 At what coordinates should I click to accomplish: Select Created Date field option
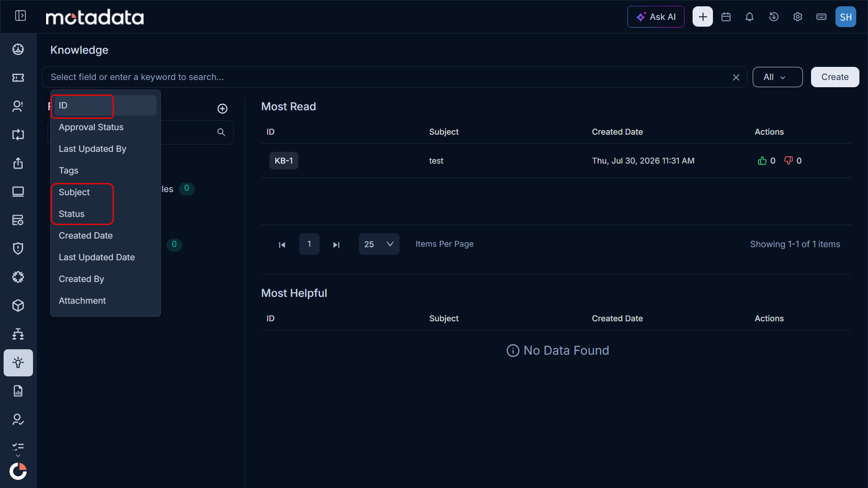[x=105, y=235]
